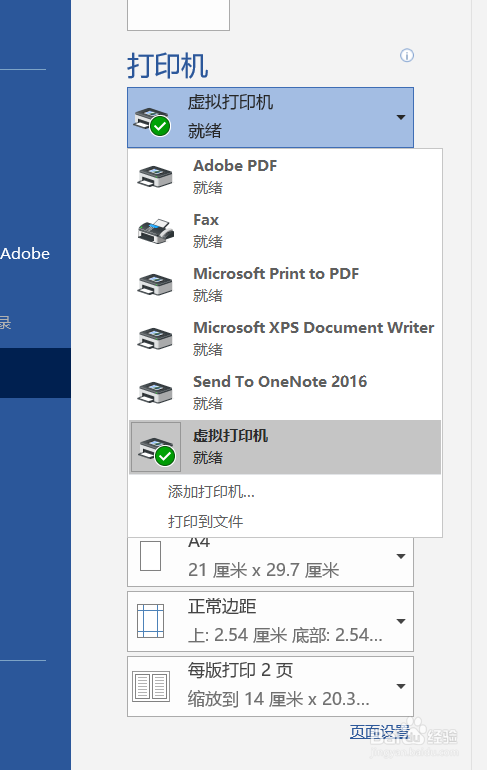The height and width of the screenshot is (770, 487).
Task: Click the checked 虚拟打印机 icon in the list
Action: (x=156, y=447)
